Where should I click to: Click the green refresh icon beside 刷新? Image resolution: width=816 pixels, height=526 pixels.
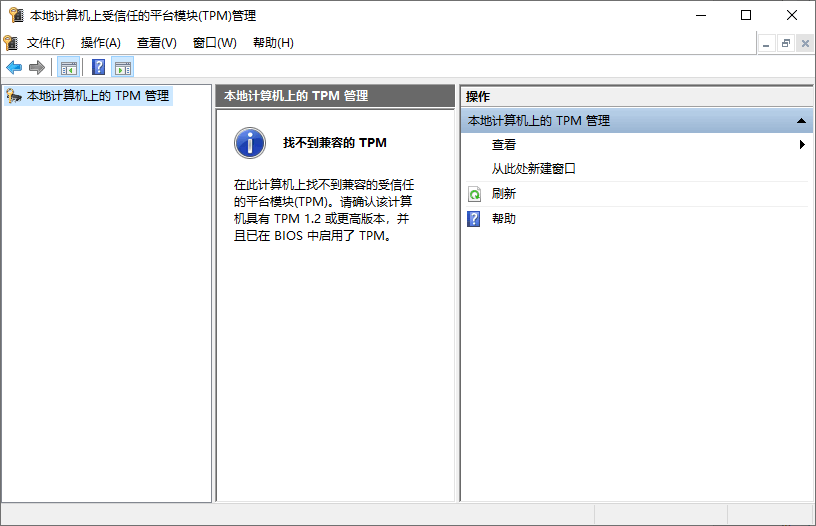click(x=474, y=195)
